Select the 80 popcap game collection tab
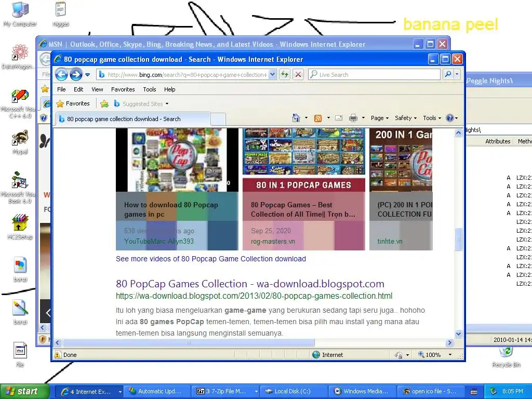The width and height of the screenshot is (532, 399). (x=133, y=119)
